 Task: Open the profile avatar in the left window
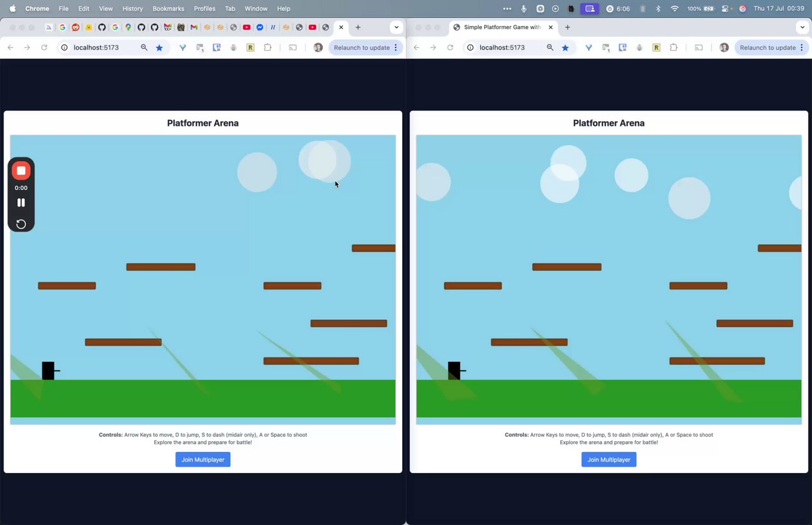[318, 48]
